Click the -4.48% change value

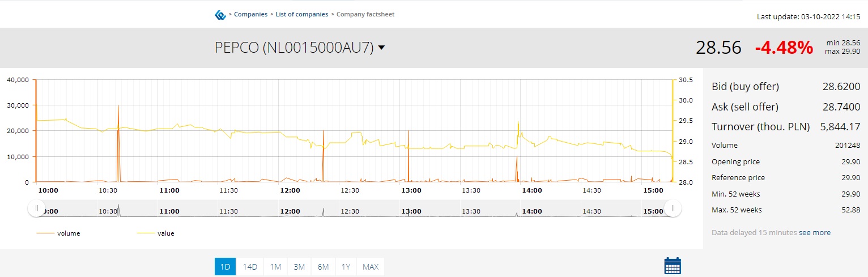coord(784,48)
